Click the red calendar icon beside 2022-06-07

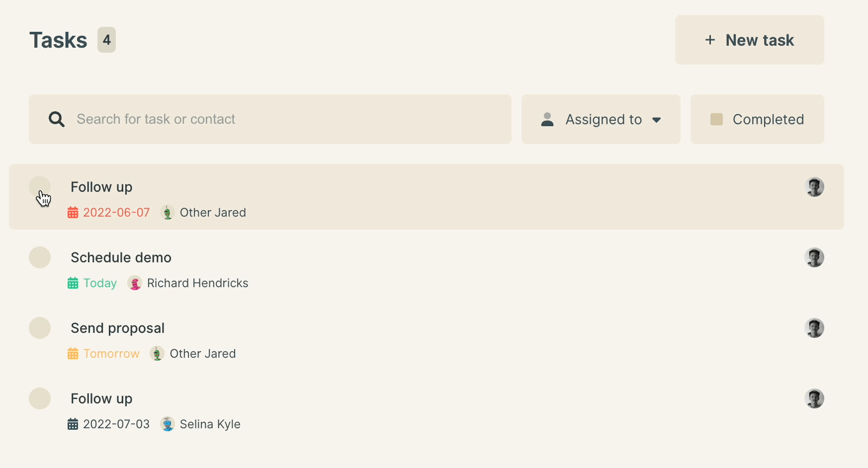pyautogui.click(x=73, y=212)
